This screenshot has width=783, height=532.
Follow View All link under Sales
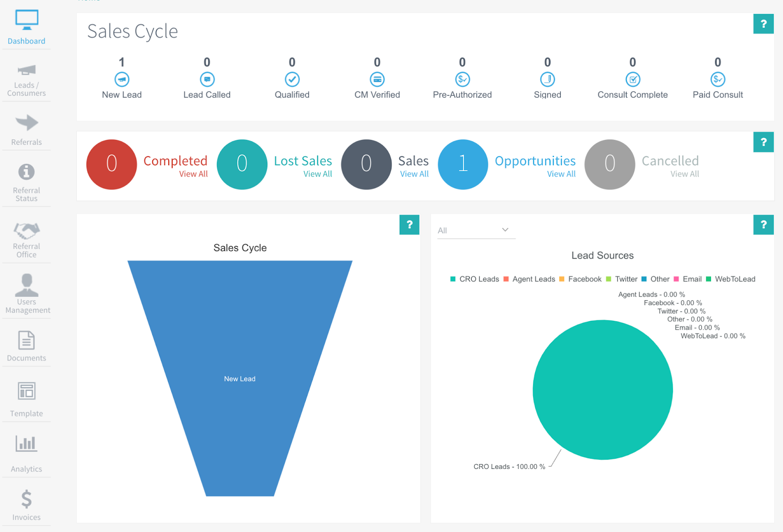pos(415,174)
